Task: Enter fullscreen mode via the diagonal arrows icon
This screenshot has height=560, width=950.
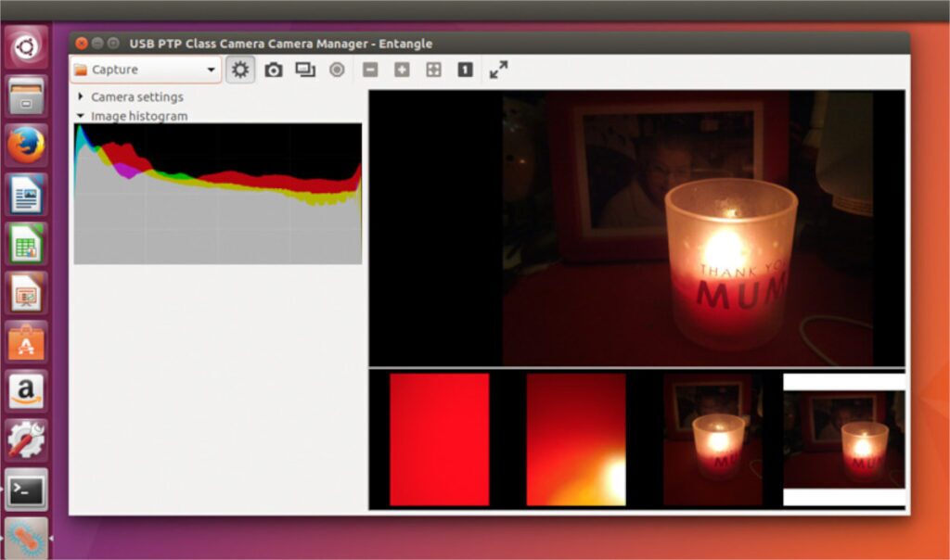Action: (x=499, y=69)
